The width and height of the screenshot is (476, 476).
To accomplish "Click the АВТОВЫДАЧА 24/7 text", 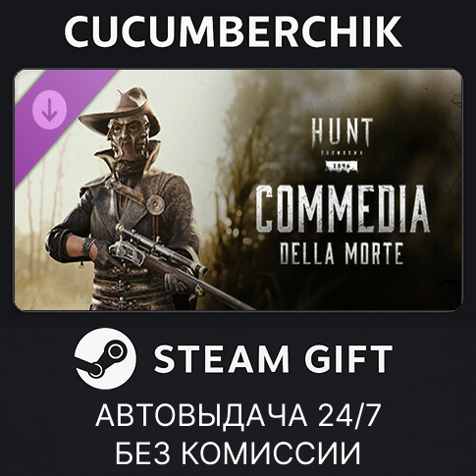I will pos(238,415).
